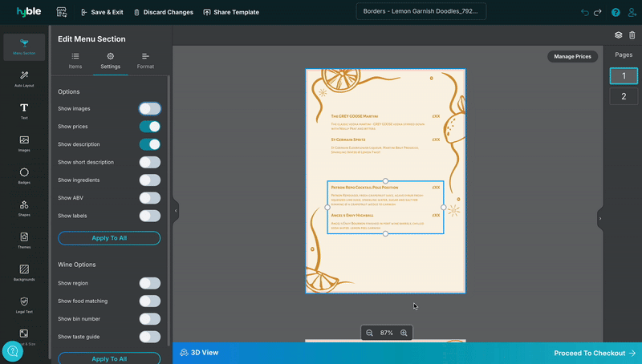Enable Show region switch
The image size is (642, 364).
(x=150, y=283)
